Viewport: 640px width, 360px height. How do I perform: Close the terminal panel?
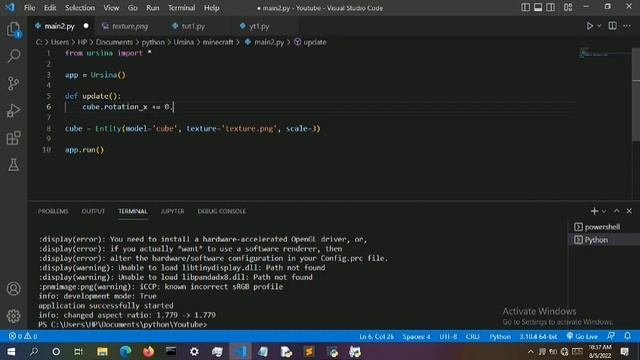629,211
